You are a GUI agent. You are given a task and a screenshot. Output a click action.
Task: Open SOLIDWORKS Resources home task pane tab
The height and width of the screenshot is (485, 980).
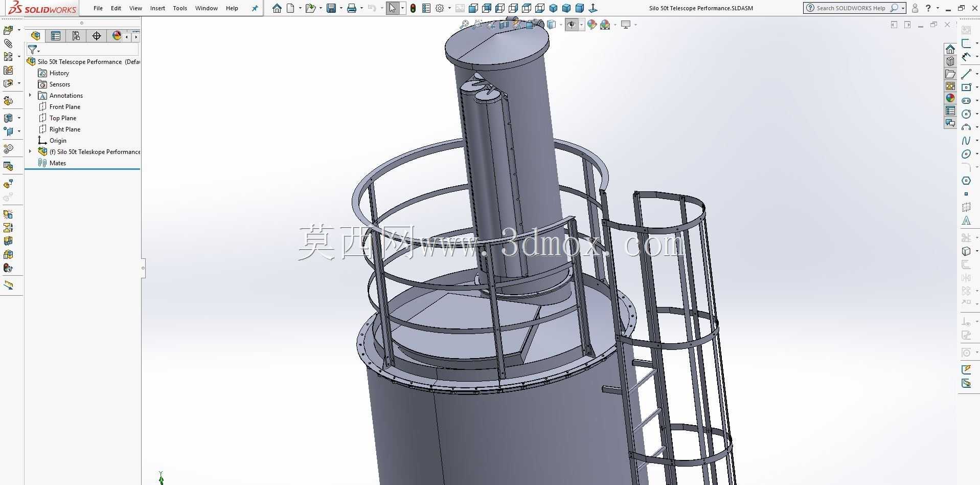pos(950,49)
